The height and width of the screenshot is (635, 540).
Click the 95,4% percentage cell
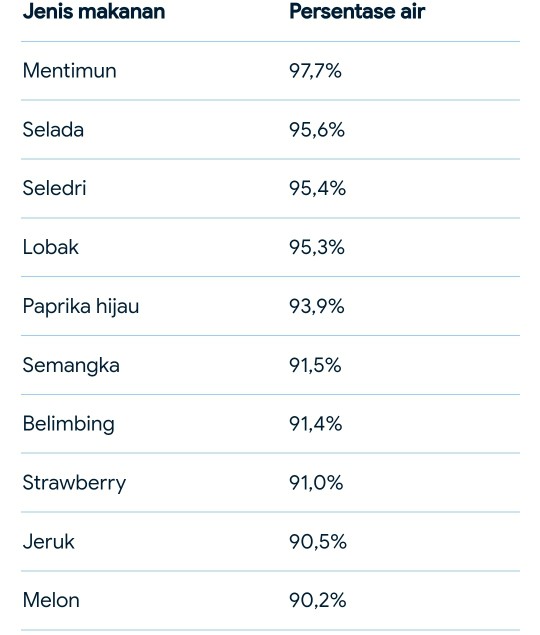(x=317, y=189)
